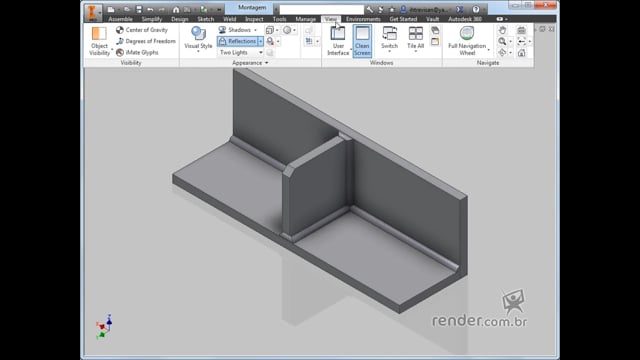Click the 3D view cube axis indicator
Image resolution: width=640 pixels, height=360 pixels.
coord(104,327)
